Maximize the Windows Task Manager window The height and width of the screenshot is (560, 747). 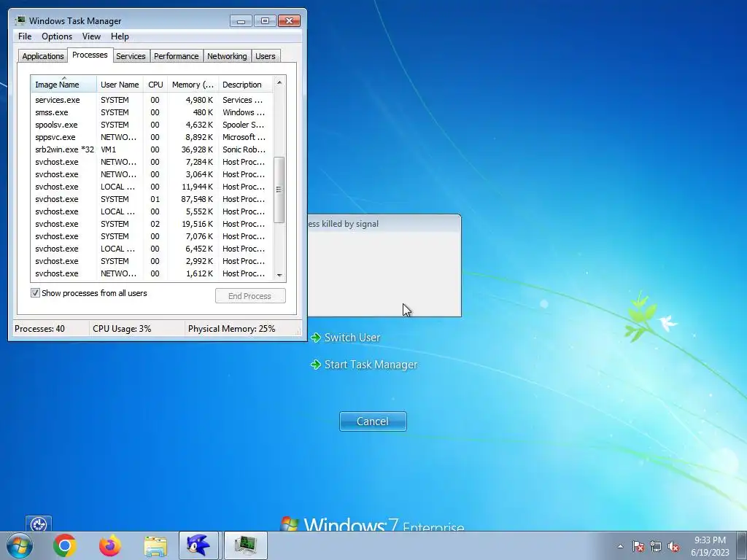[265, 21]
